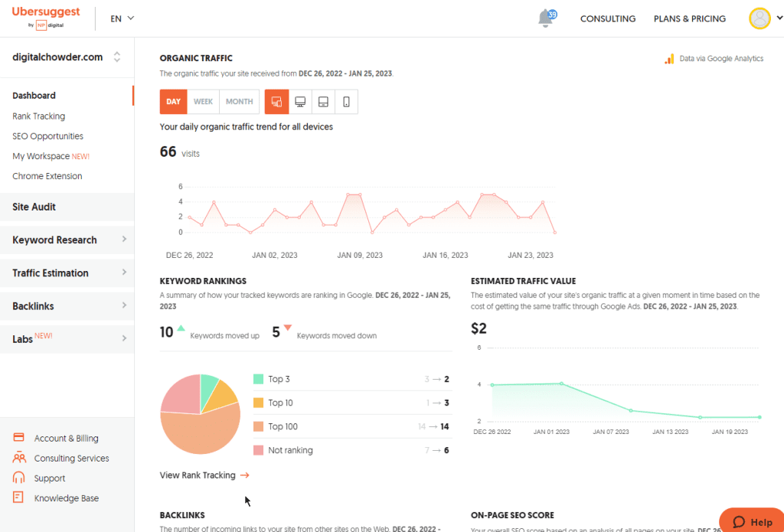The width and height of the screenshot is (784, 532).
Task: Select the tablet device icon
Action: [323, 102]
